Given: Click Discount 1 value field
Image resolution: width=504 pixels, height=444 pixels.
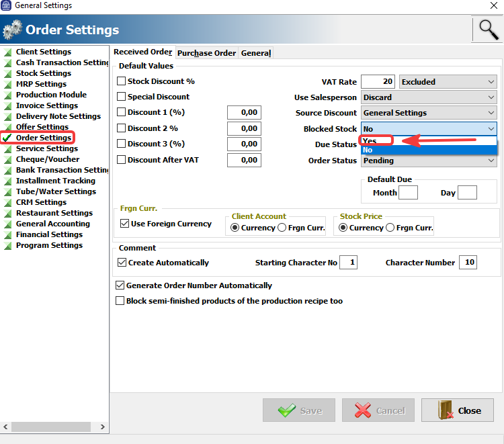Looking at the screenshot, I should 245,112.
